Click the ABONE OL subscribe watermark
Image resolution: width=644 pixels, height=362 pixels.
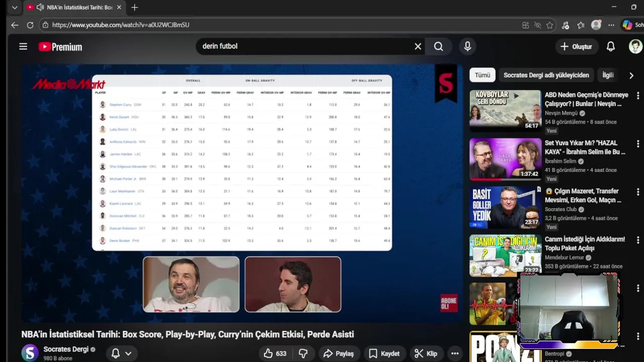449,303
